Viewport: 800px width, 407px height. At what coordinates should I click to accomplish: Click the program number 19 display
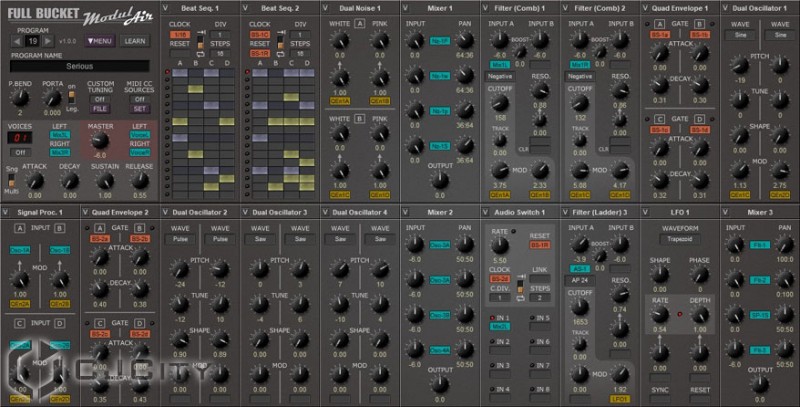click(x=33, y=41)
